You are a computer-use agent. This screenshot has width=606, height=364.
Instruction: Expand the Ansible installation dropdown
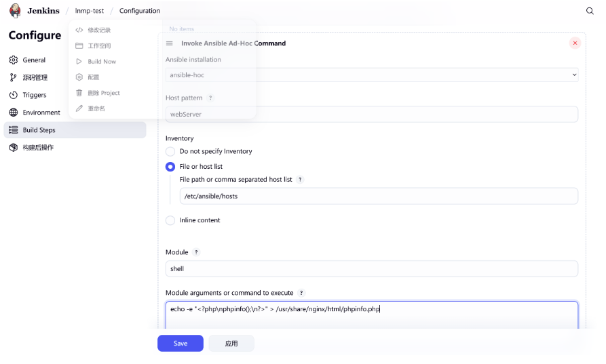tap(372, 75)
